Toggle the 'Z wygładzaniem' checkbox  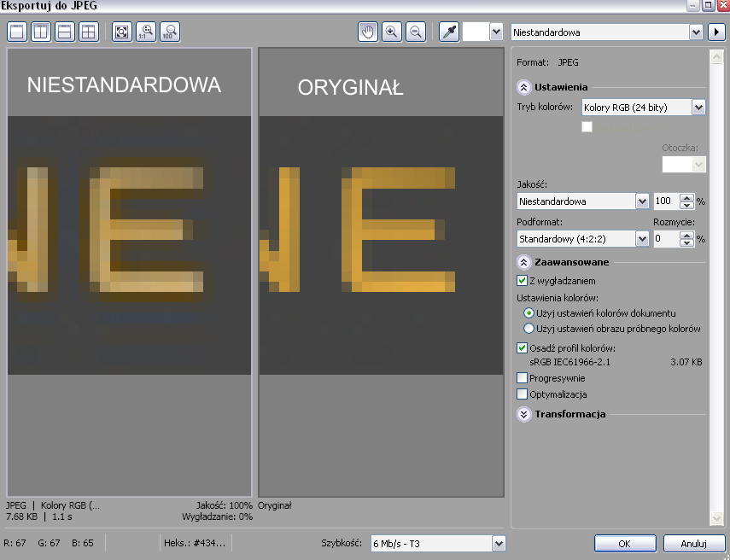tap(523, 281)
